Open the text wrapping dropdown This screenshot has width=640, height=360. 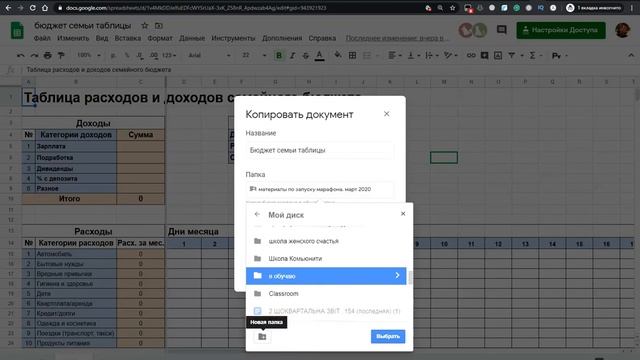[x=431, y=55]
